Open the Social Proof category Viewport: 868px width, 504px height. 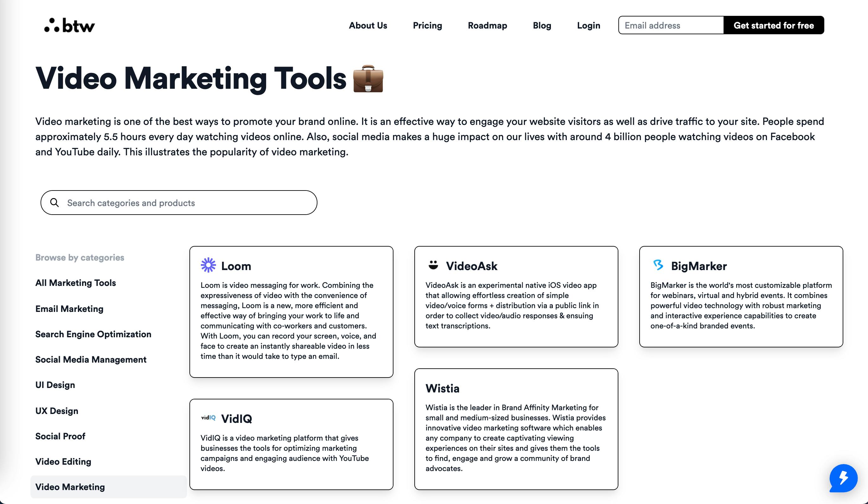click(60, 436)
